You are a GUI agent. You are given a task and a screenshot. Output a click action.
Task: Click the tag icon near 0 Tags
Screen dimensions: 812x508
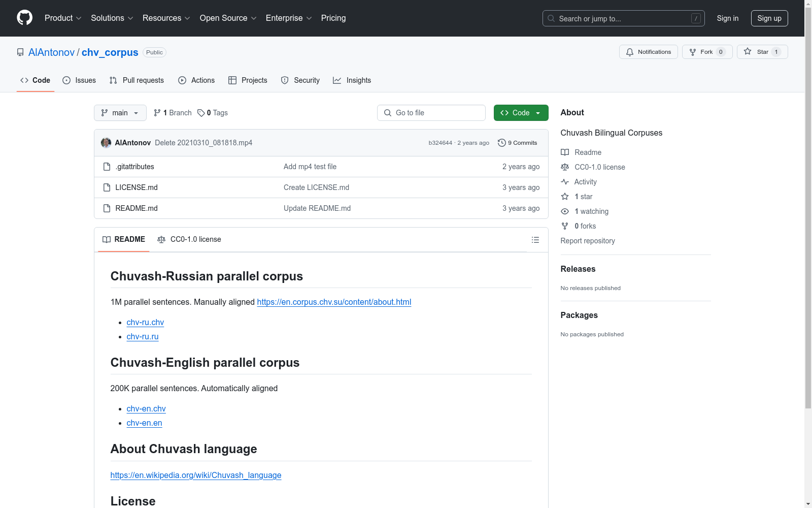pyautogui.click(x=201, y=113)
